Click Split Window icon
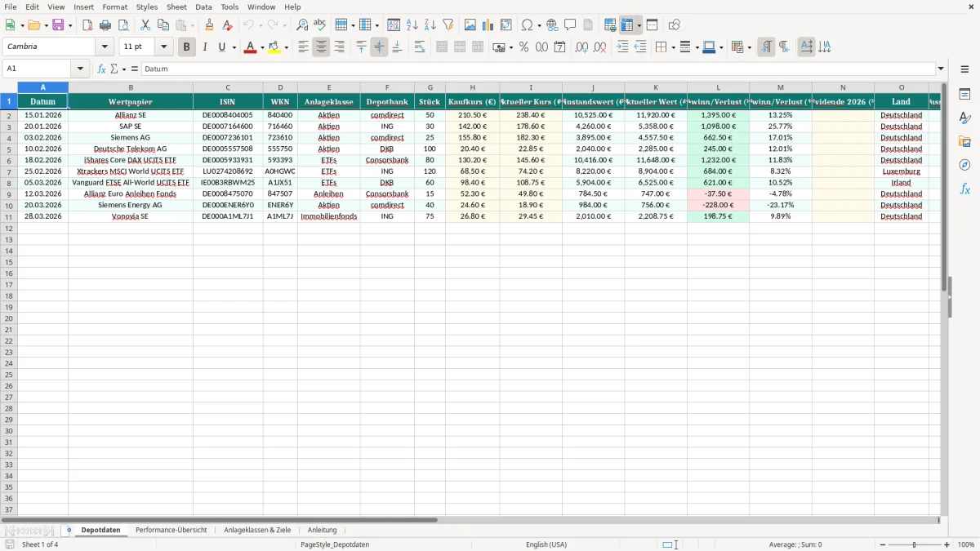 [652, 25]
